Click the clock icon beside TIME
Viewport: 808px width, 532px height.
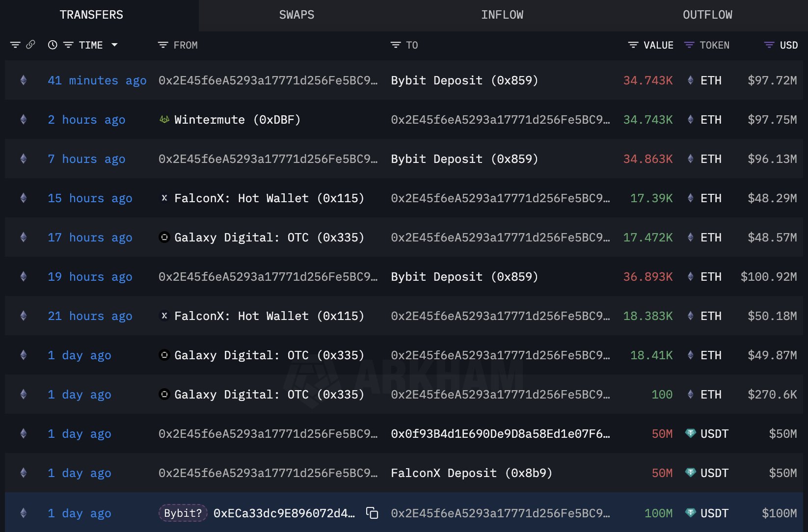click(53, 45)
